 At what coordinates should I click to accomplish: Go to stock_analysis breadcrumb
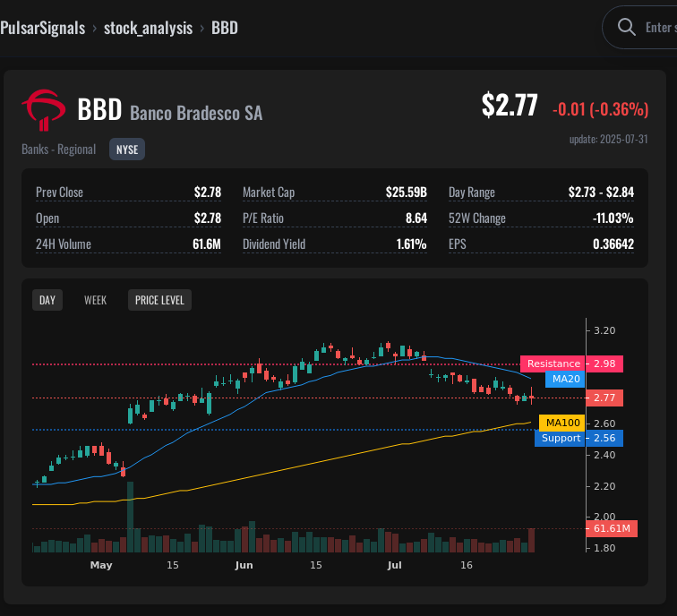coord(148,28)
